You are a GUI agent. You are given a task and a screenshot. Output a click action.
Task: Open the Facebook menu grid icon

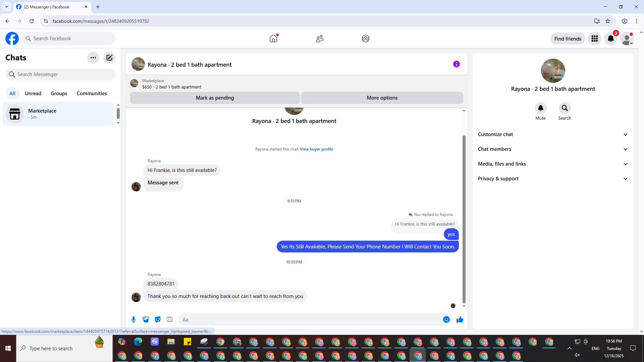pos(595,39)
